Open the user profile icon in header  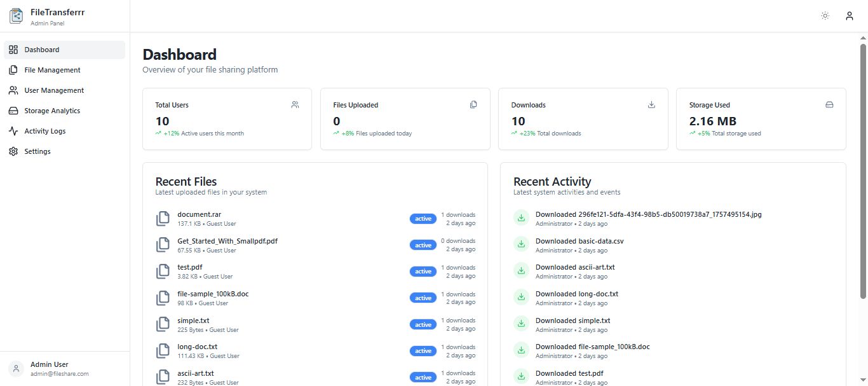coord(849,16)
